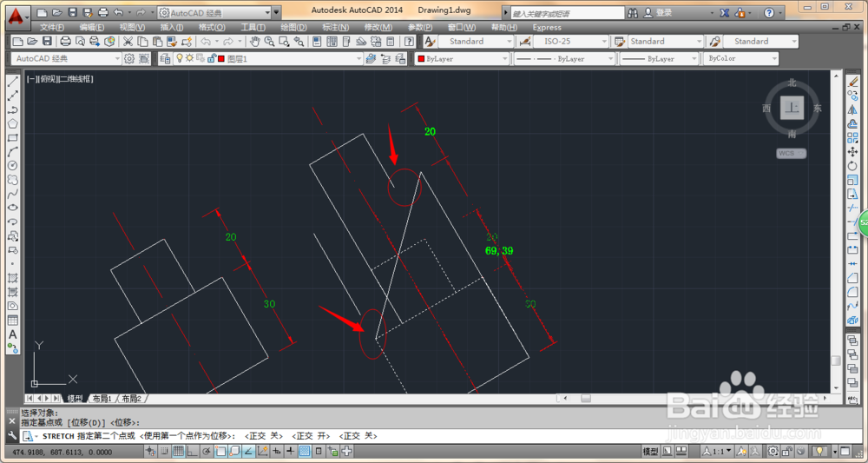Open the ByLayer color control dropdown
Screen dimensions: 868x463
tap(462, 59)
